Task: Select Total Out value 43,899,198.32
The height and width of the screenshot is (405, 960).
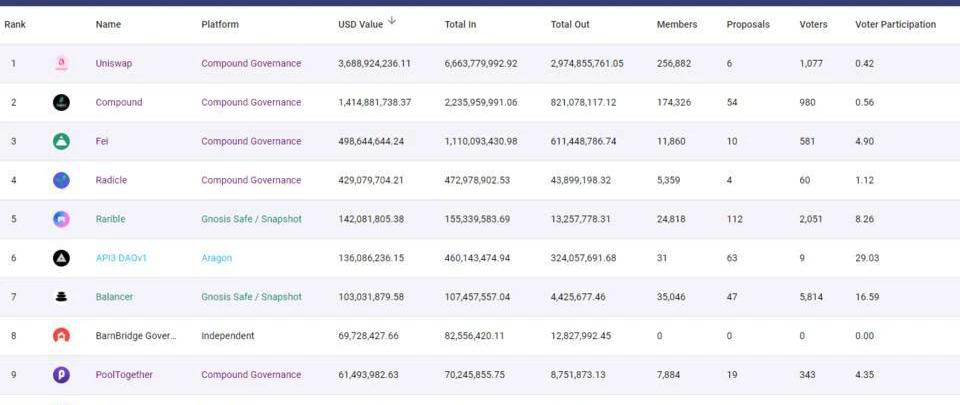Action: [x=581, y=180]
